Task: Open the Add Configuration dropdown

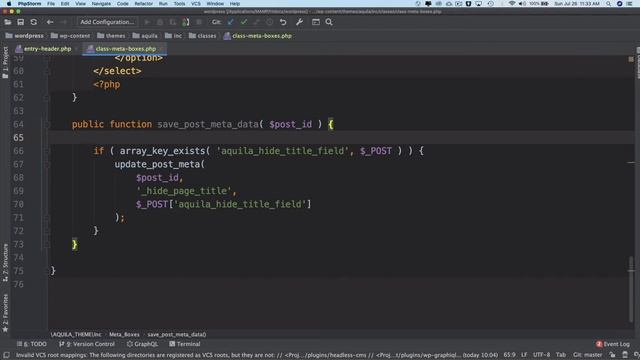Action: (107, 22)
